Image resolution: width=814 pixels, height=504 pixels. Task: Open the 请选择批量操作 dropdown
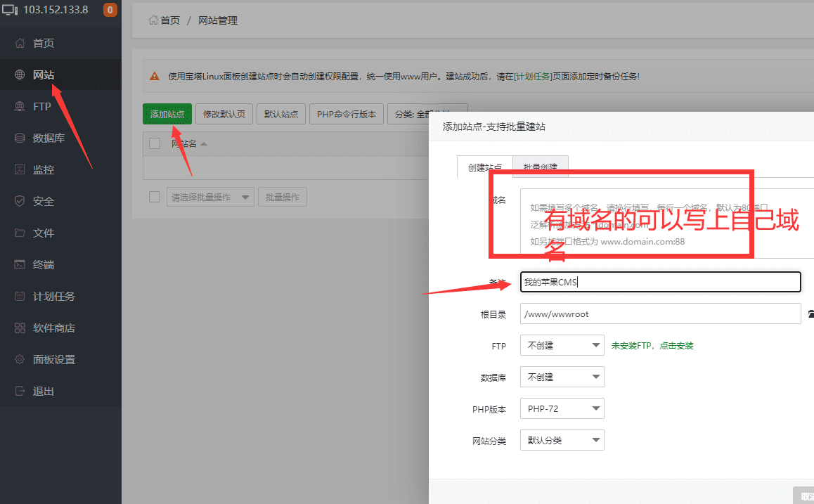point(210,197)
